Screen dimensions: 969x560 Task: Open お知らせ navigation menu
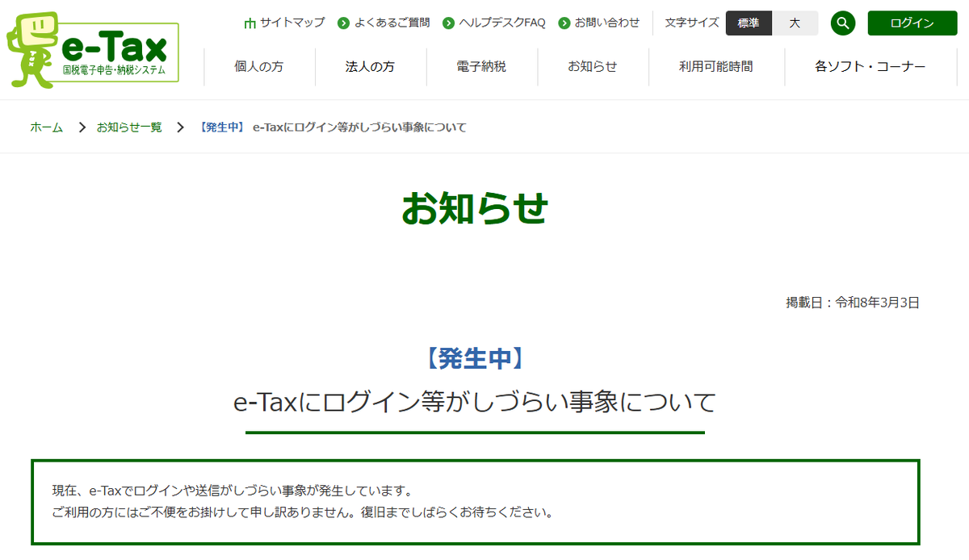click(x=593, y=67)
